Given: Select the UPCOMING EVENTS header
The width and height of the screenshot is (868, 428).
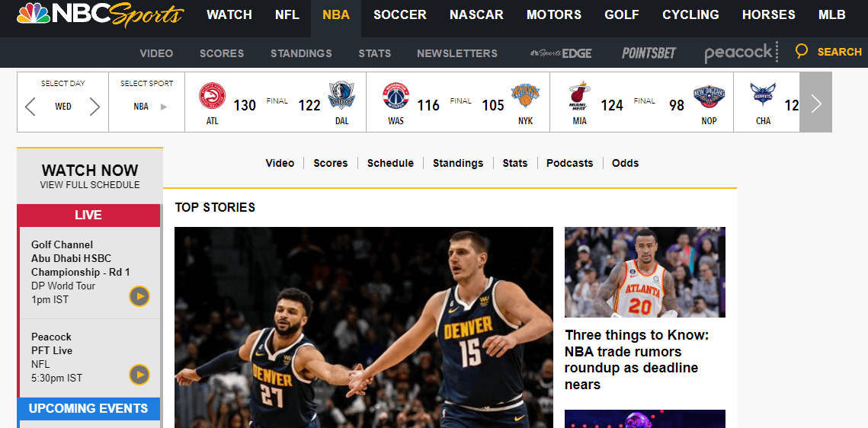Looking at the screenshot, I should tap(88, 409).
